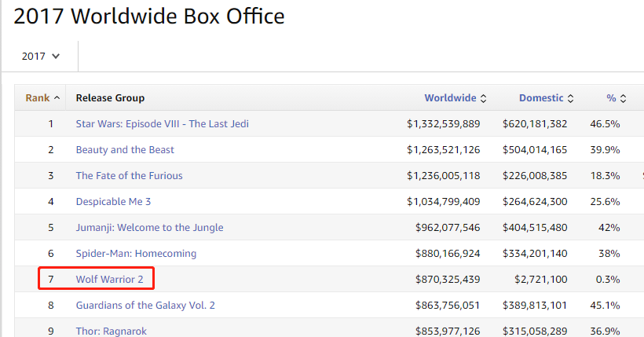The height and width of the screenshot is (337, 644).
Task: Open Beauty and the Beast link
Action: [125, 149]
